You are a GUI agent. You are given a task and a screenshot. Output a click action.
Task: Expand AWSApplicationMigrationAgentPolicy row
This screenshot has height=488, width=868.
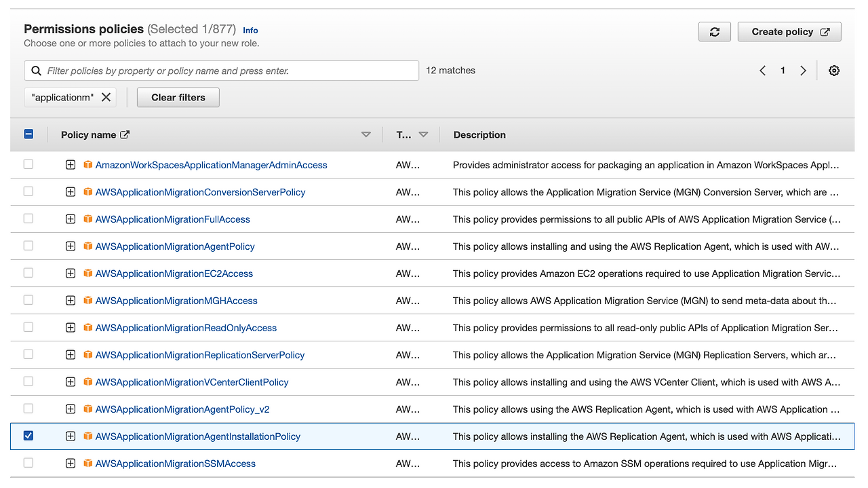point(71,246)
